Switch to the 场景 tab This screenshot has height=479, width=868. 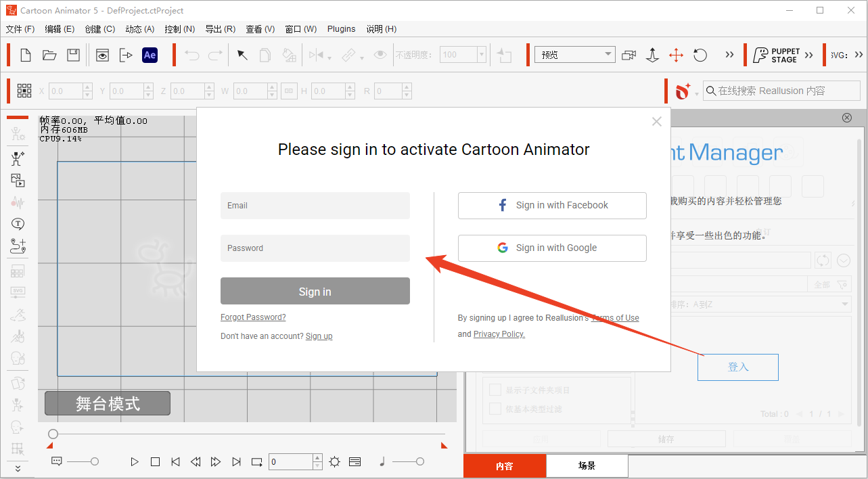pyautogui.click(x=587, y=466)
